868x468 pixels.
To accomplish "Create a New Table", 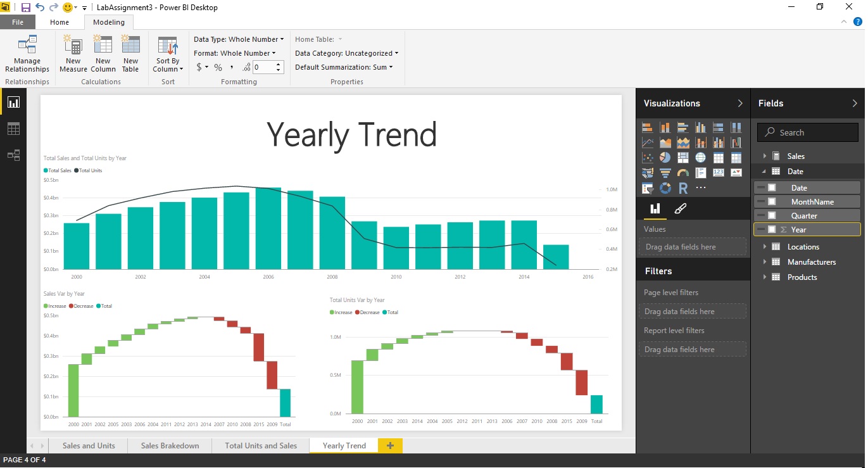I will click(130, 54).
